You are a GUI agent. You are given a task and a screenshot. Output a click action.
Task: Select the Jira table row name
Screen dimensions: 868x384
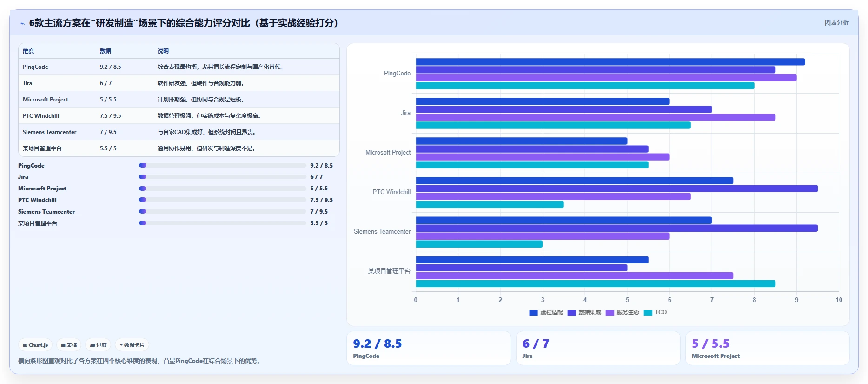pyautogui.click(x=27, y=83)
